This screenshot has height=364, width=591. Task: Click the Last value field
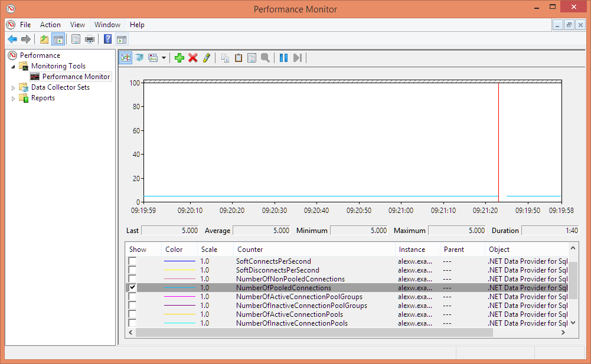[x=169, y=230]
